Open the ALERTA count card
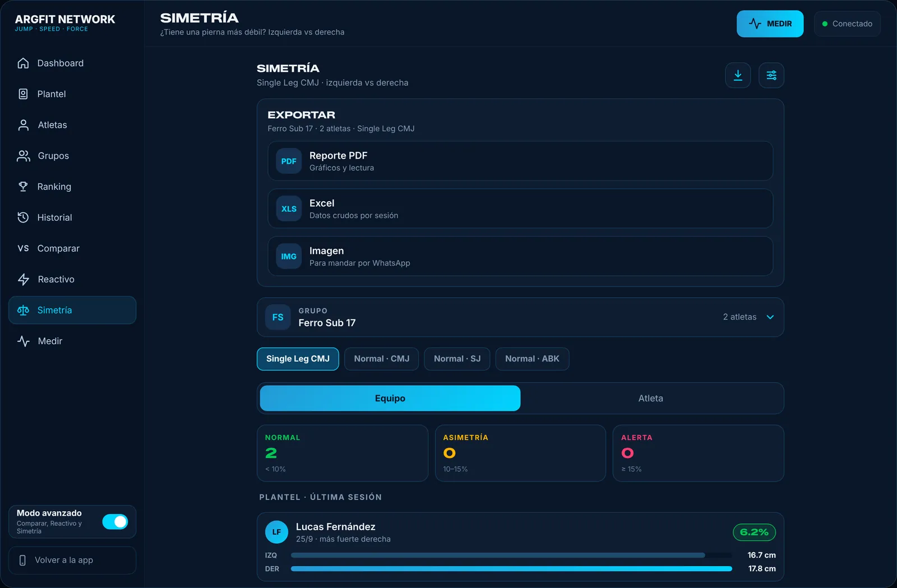Viewport: 897px width, 588px height. (x=698, y=453)
